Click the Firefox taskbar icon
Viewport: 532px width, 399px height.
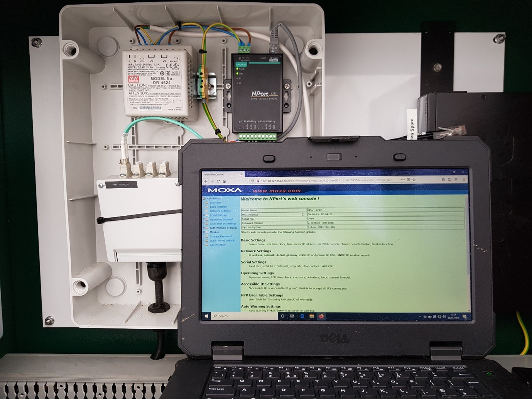point(321,316)
